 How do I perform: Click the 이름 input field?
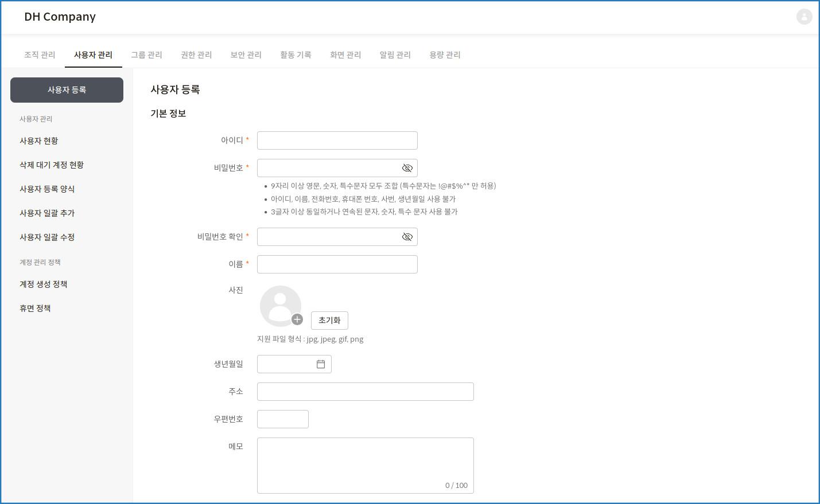point(337,264)
